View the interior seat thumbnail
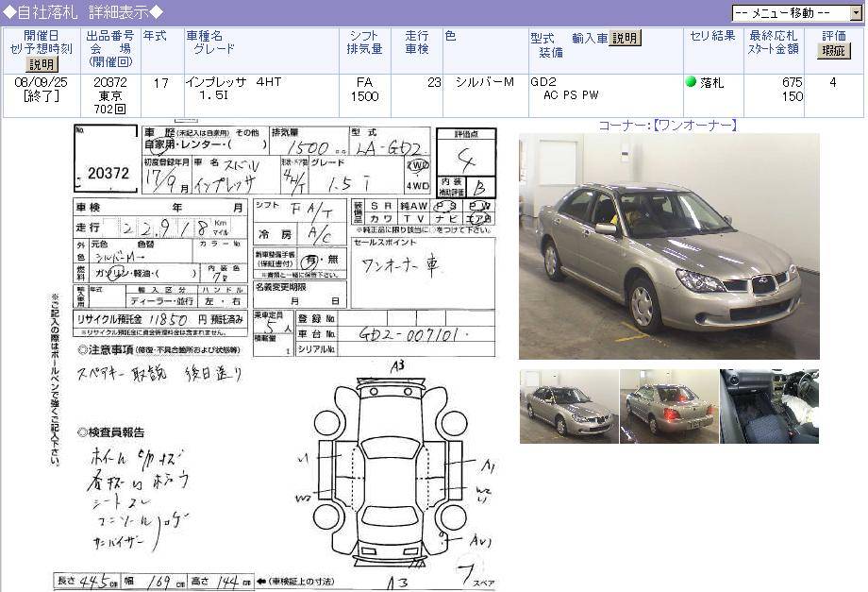 [x=769, y=407]
